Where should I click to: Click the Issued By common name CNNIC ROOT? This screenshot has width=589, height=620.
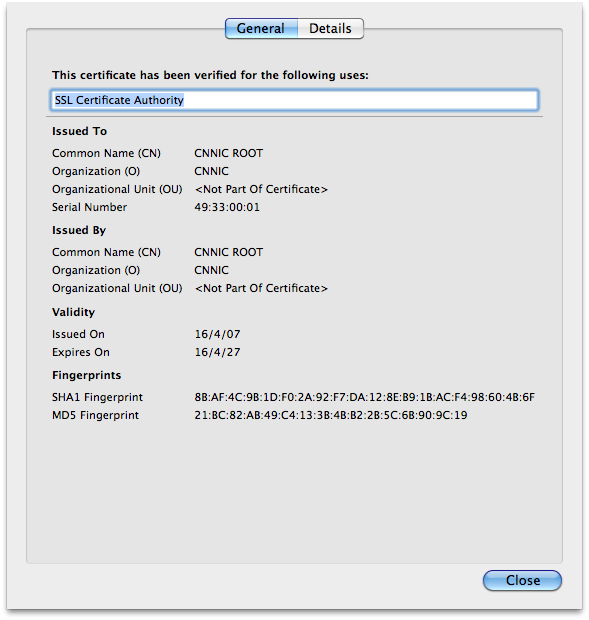[x=228, y=252]
